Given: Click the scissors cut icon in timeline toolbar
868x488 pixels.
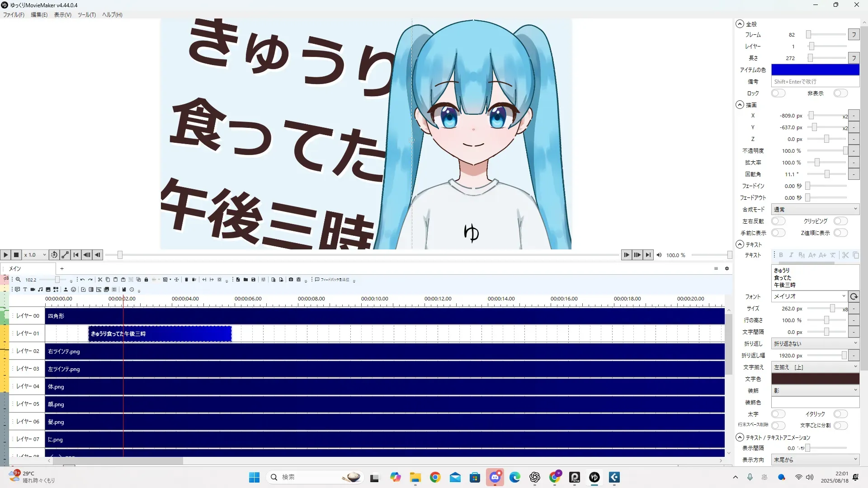Looking at the screenshot, I should [x=100, y=280].
